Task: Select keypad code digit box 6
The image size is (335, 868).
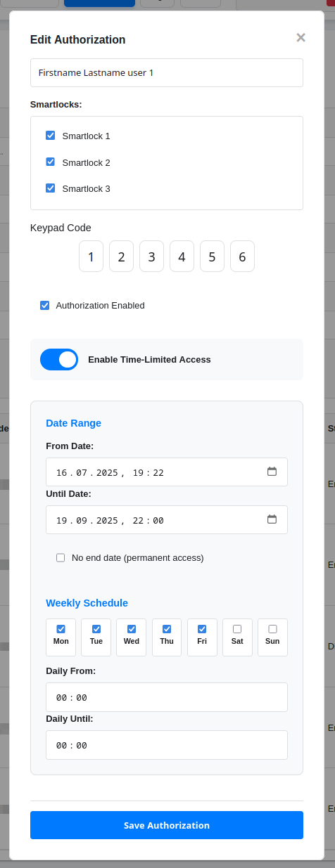Action: pyautogui.click(x=242, y=257)
